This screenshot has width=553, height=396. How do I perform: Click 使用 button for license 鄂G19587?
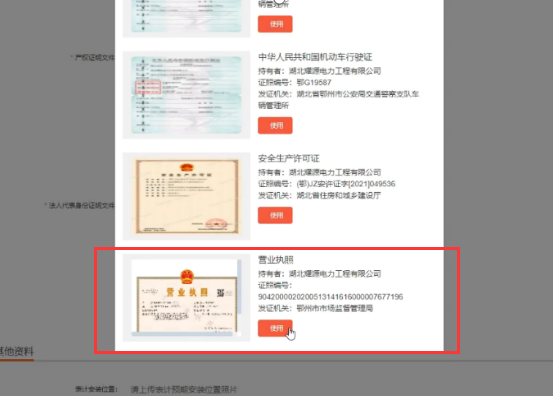[275, 125]
